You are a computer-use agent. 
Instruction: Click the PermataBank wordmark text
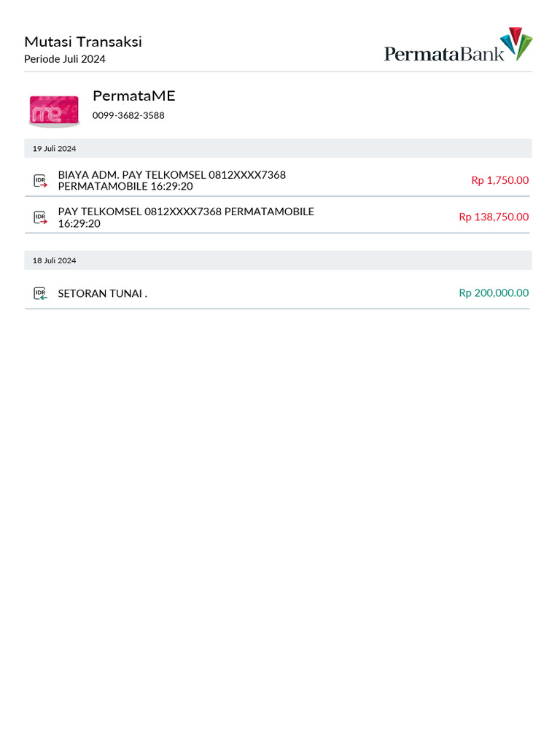pos(444,53)
